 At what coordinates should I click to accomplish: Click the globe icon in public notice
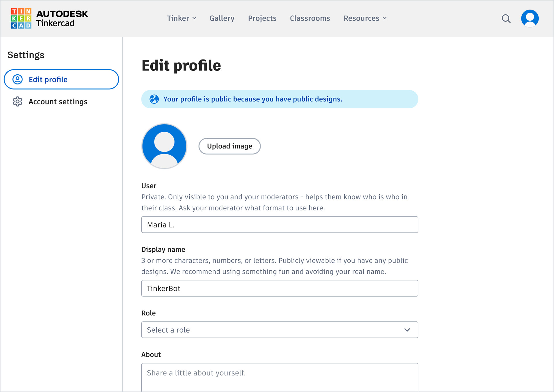(x=154, y=99)
